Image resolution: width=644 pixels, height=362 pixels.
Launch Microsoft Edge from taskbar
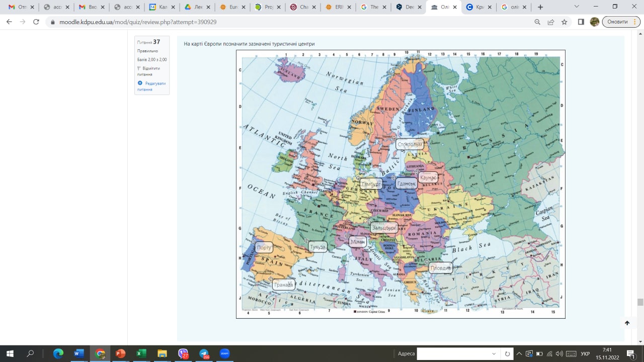click(x=58, y=353)
